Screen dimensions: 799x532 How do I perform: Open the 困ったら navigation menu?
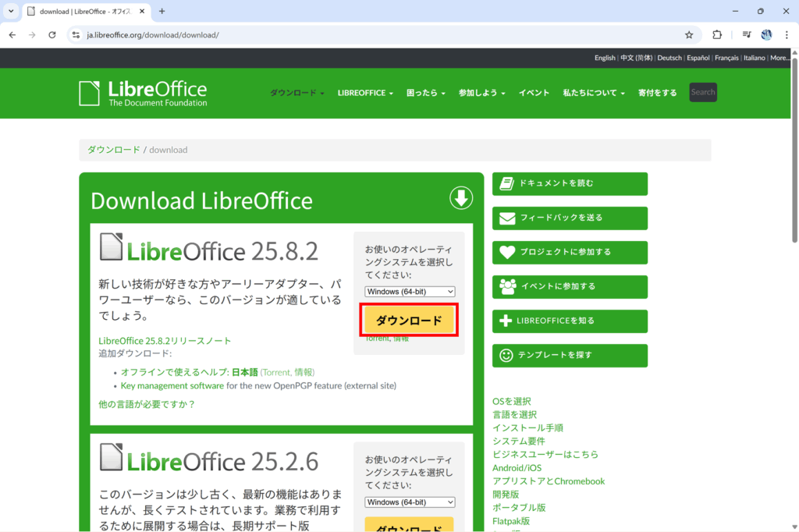coord(425,93)
